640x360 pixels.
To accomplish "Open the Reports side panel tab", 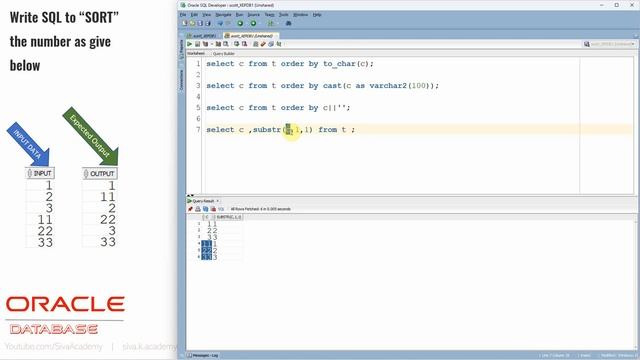I will [182, 49].
